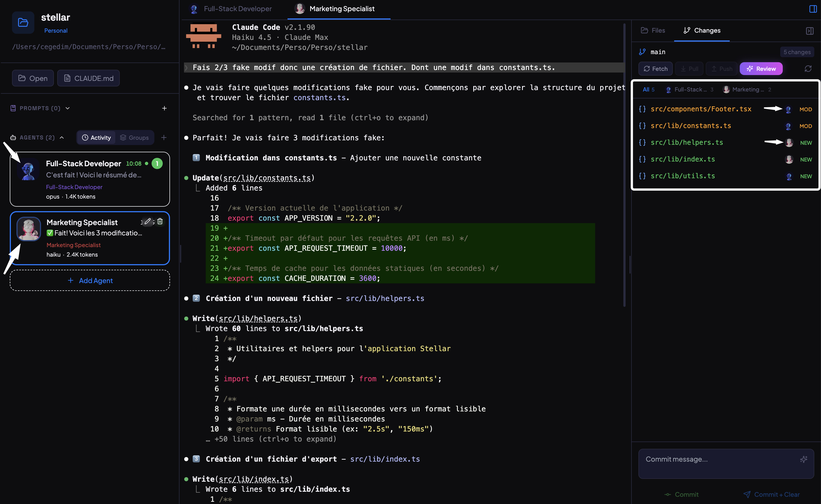Open the Files panel in the right sidebar

653,30
